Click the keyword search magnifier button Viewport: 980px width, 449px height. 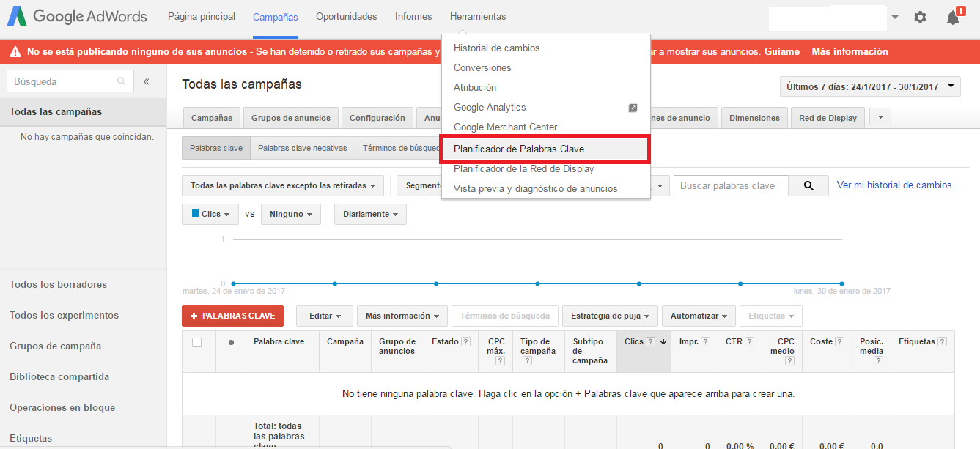808,185
